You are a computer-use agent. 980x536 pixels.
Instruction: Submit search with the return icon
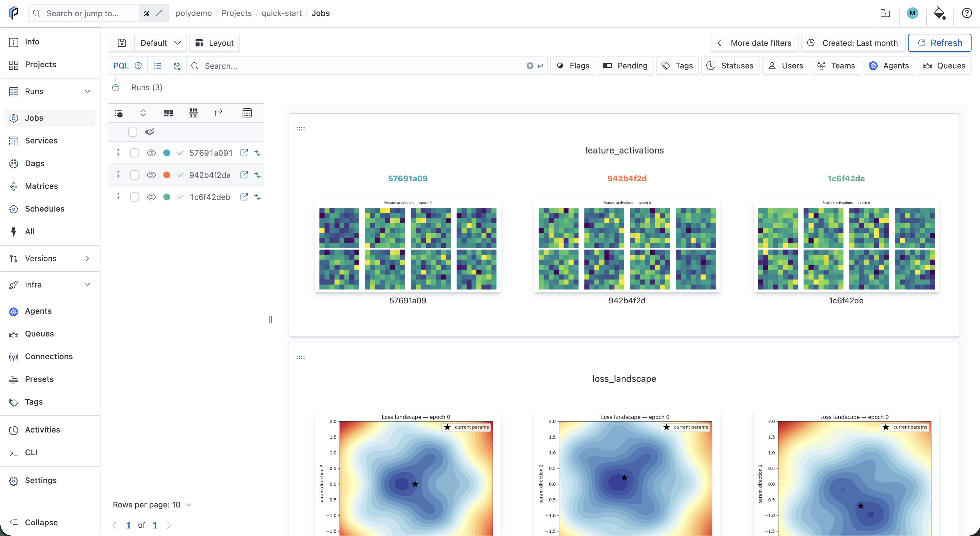540,66
